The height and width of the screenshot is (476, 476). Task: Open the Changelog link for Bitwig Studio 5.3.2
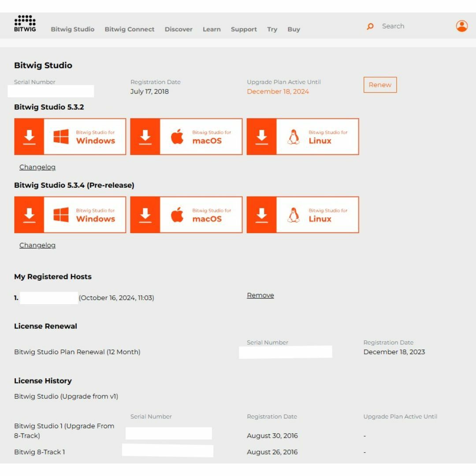pyautogui.click(x=37, y=167)
